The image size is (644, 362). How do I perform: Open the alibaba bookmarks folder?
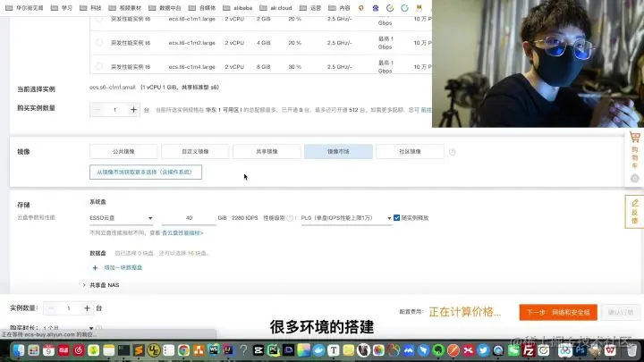(x=238, y=8)
